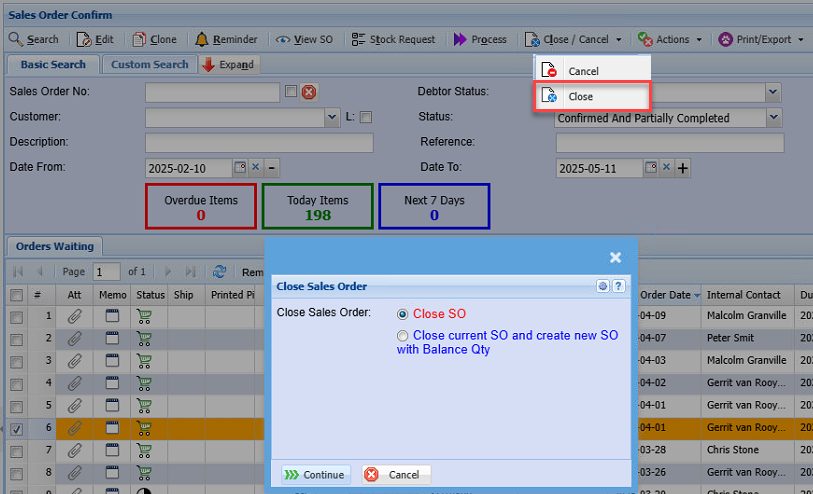Click Continue in Close Sales Order dialog

pos(316,475)
